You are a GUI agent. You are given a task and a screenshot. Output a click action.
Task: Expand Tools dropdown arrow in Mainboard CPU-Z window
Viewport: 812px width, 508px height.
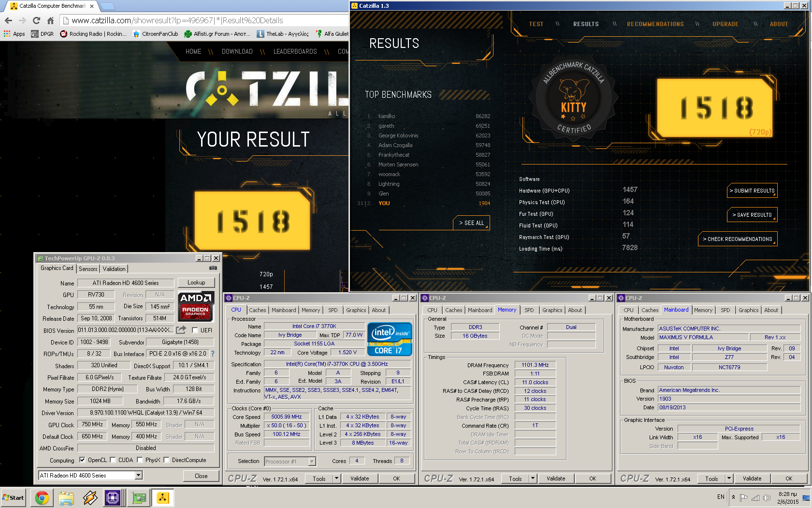click(x=729, y=478)
